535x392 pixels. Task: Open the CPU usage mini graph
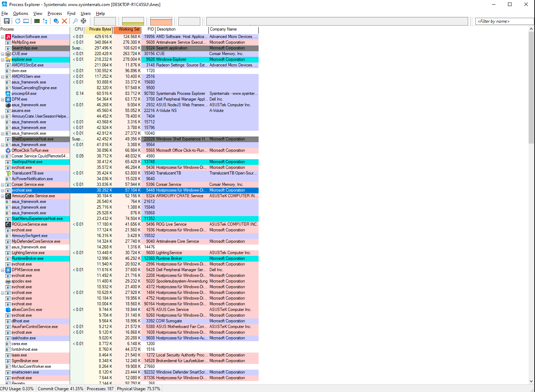pos(105,21)
